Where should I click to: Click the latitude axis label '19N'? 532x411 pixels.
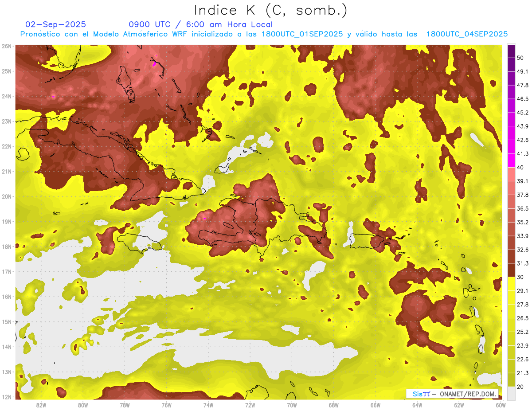point(7,222)
